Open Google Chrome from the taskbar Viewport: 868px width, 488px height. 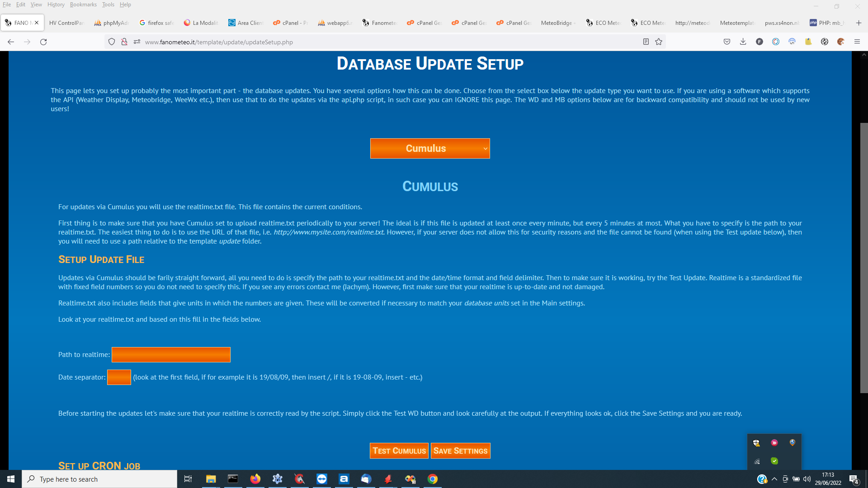[x=433, y=479]
